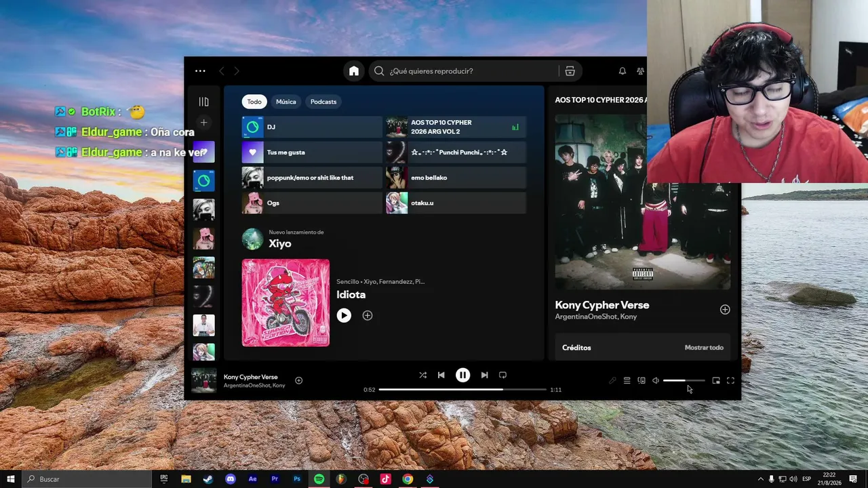This screenshot has width=868, height=488.
Task: Pause the current song
Action: [462, 375]
